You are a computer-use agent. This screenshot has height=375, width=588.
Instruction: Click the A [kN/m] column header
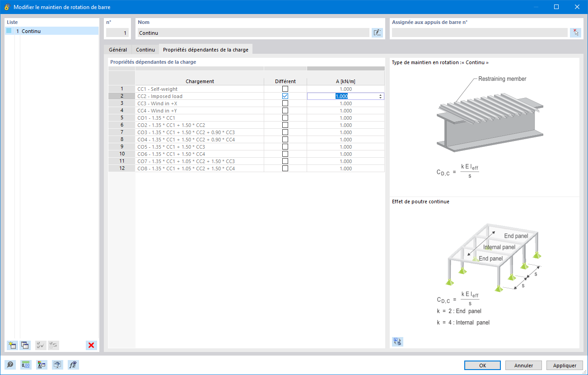(345, 81)
